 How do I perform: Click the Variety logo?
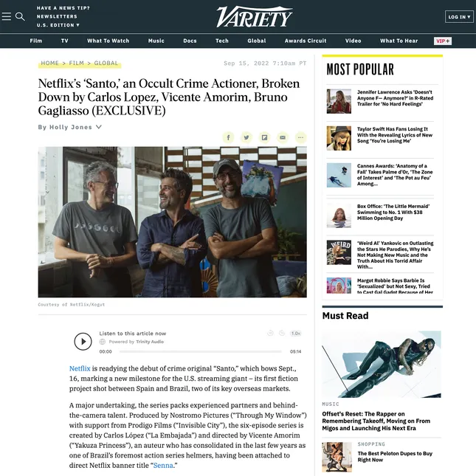coord(254,17)
